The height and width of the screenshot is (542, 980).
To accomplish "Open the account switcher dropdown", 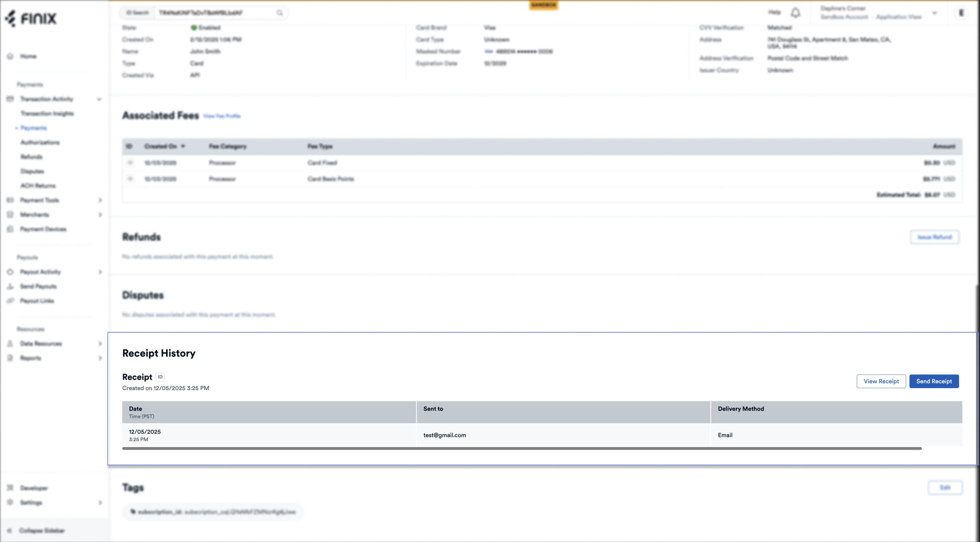I will coord(934,13).
